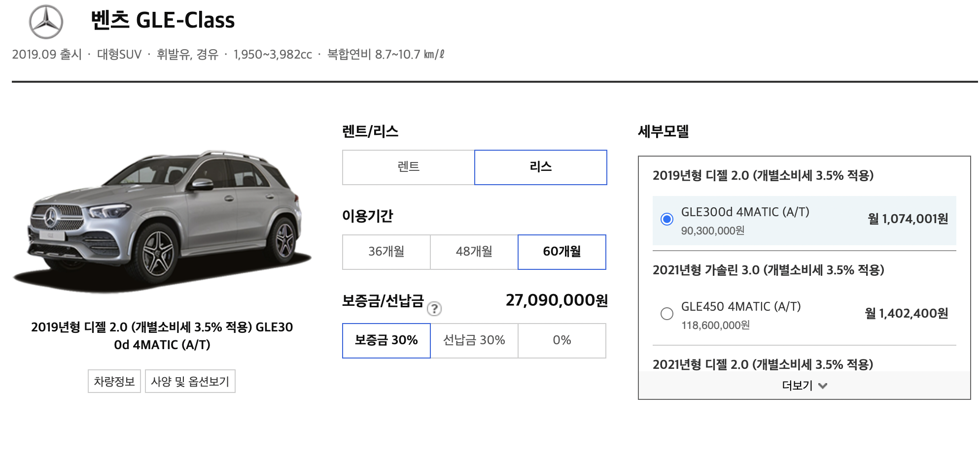Select the 0% deposit option
Screen dimensions: 980x457
point(562,341)
